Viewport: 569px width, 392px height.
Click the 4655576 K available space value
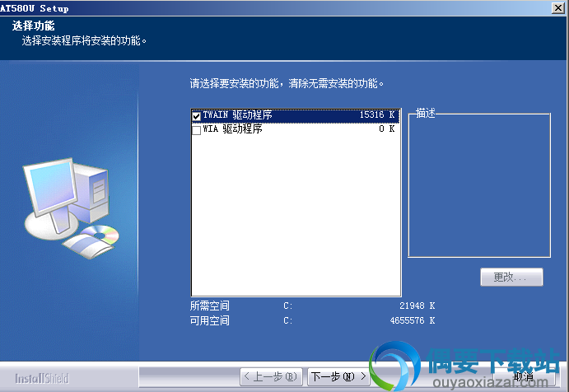(x=413, y=321)
